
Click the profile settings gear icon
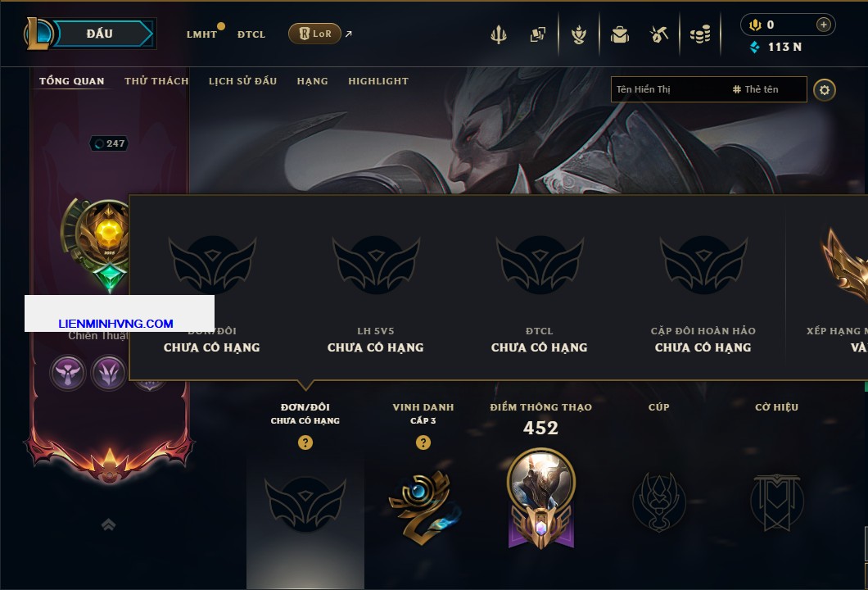pyautogui.click(x=825, y=90)
